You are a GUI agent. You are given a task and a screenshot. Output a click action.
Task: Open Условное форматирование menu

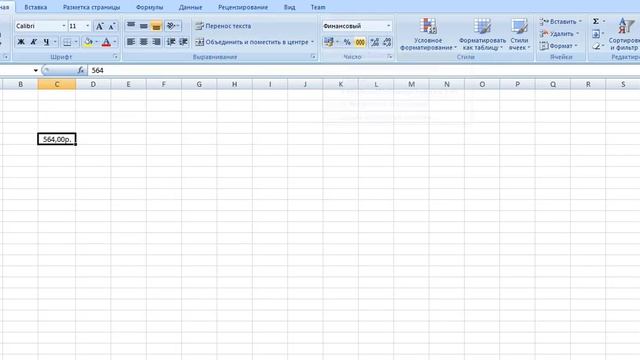click(428, 35)
